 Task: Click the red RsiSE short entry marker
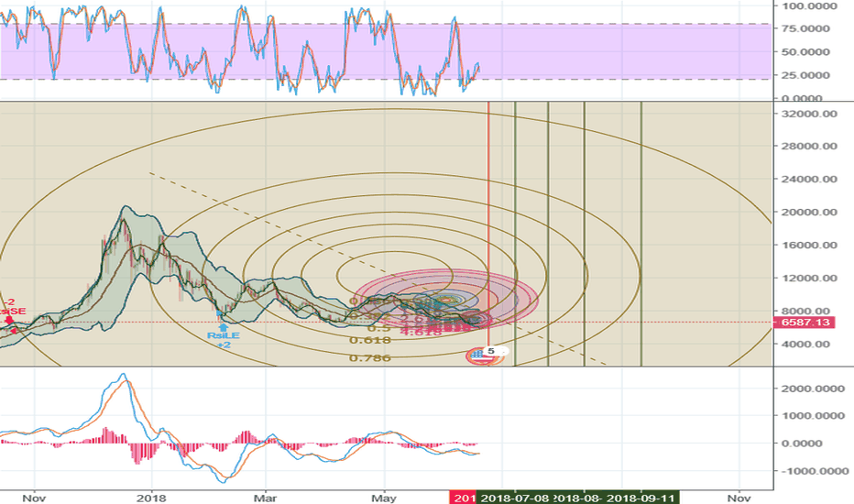coord(9,321)
